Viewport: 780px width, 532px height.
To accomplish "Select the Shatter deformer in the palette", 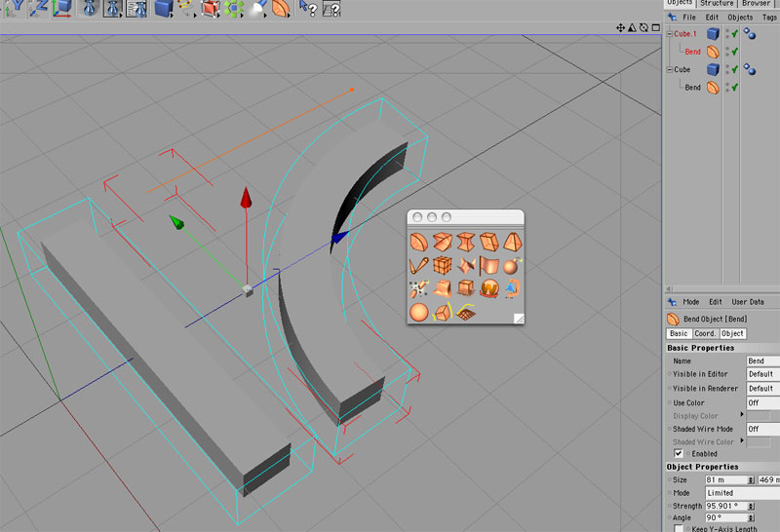I will tap(466, 288).
